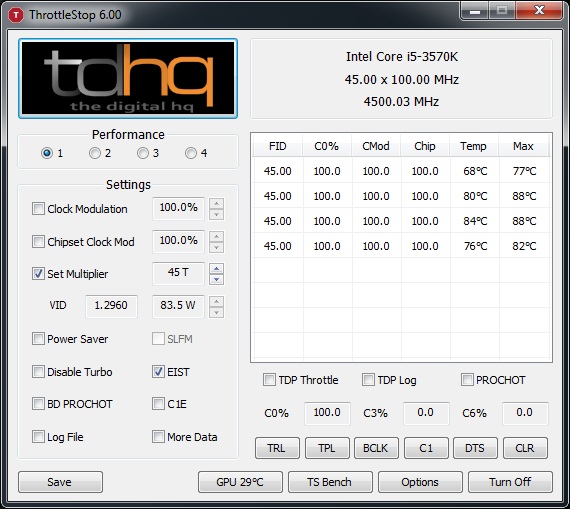
Task: Click the C1 button
Action: (426, 448)
